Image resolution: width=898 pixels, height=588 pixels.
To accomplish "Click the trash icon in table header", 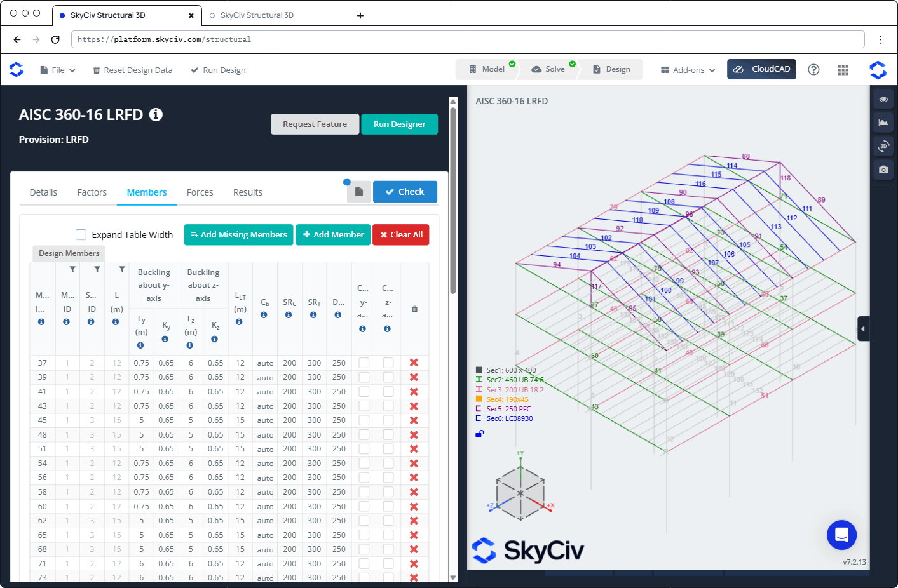I will (x=414, y=309).
